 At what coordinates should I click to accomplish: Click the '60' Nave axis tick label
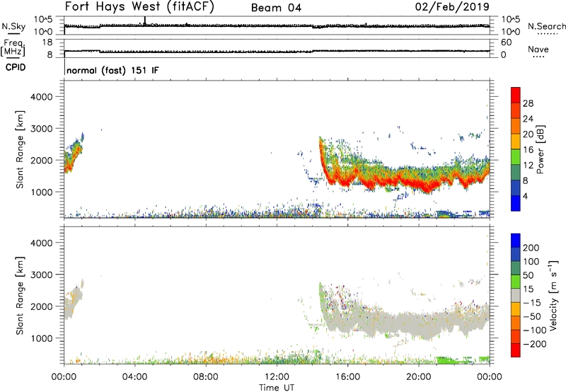506,42
